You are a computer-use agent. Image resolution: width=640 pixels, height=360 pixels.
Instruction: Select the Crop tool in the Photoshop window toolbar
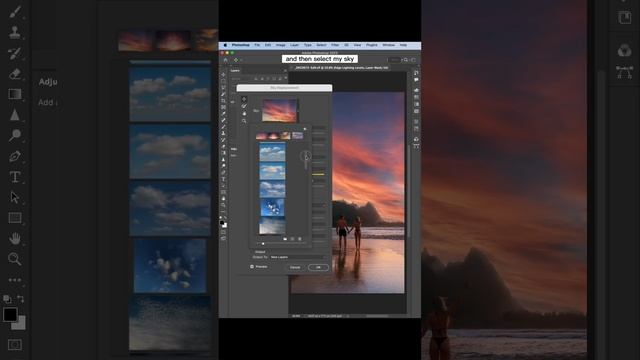[223, 101]
